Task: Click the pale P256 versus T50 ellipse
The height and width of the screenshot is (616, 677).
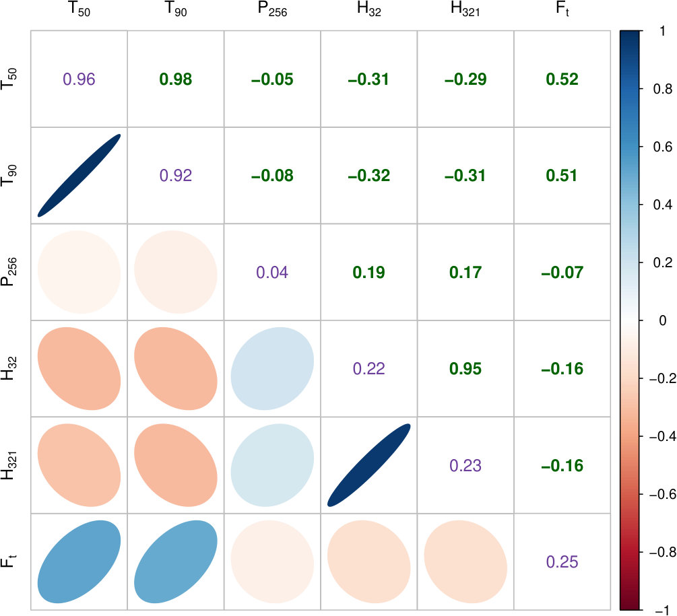Action: [x=79, y=272]
